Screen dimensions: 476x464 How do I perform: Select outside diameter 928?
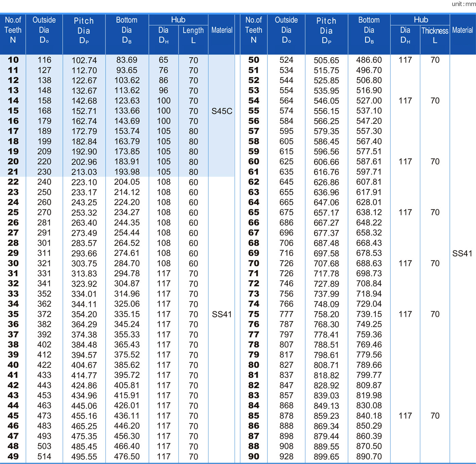tap(286, 456)
